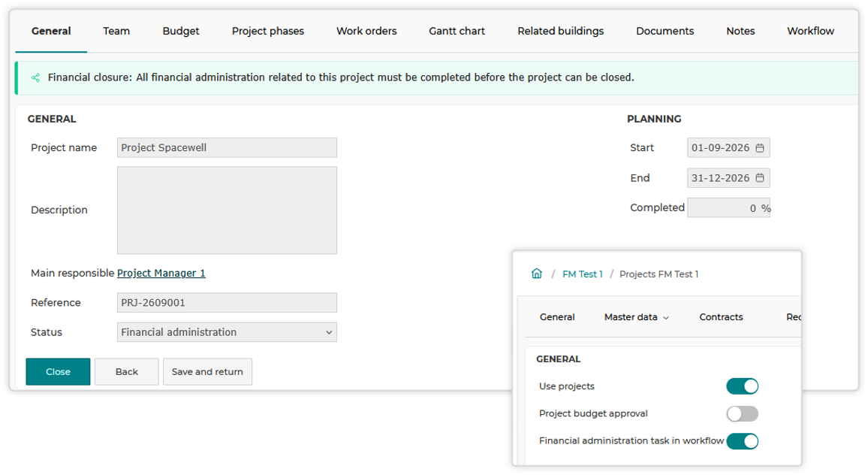Enable the Project budget approval toggle

click(743, 413)
